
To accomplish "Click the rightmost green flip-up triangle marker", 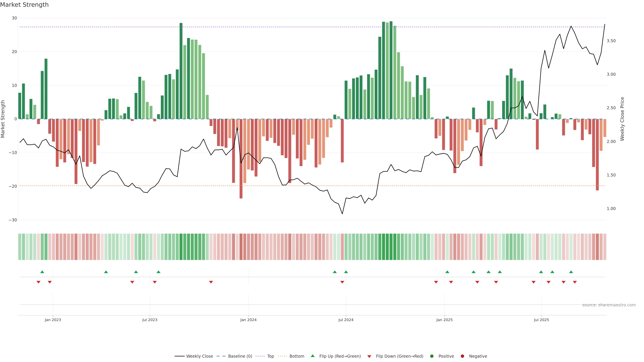I will tap(571, 272).
